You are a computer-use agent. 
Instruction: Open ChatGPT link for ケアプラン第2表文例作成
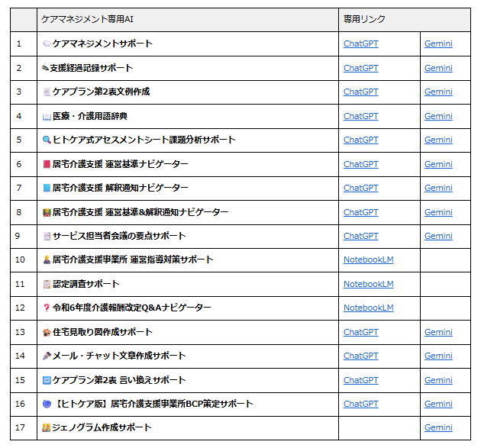pos(360,92)
